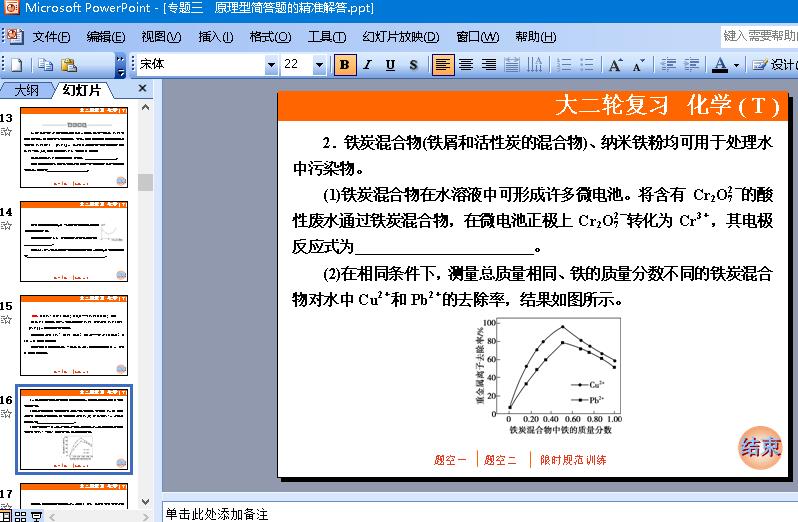
Task: Toggle Bold formatting
Action: coord(345,65)
